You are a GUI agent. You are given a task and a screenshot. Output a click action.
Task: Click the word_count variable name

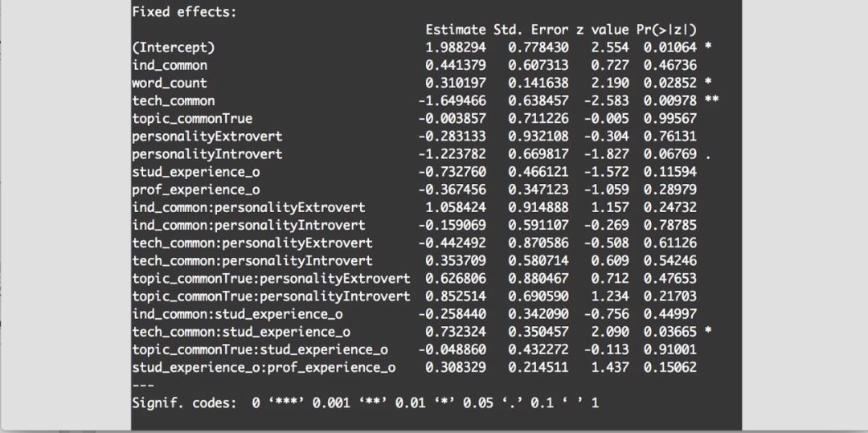pyautogui.click(x=170, y=83)
